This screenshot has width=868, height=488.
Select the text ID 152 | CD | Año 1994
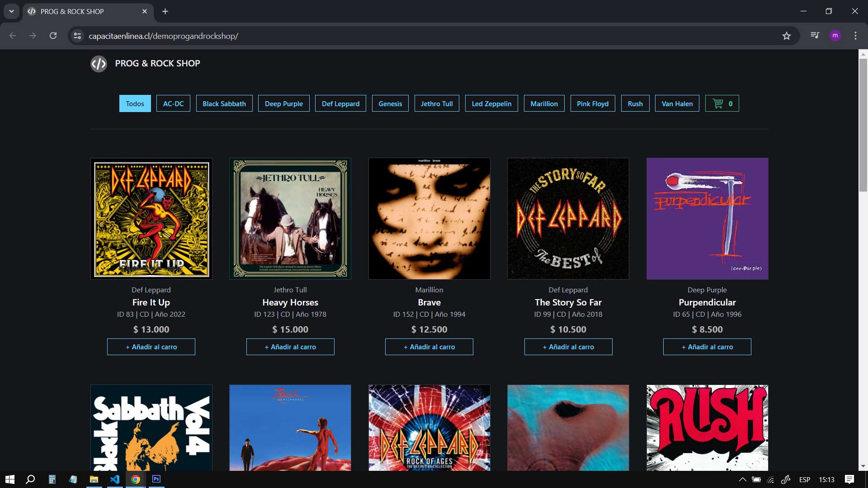point(429,314)
